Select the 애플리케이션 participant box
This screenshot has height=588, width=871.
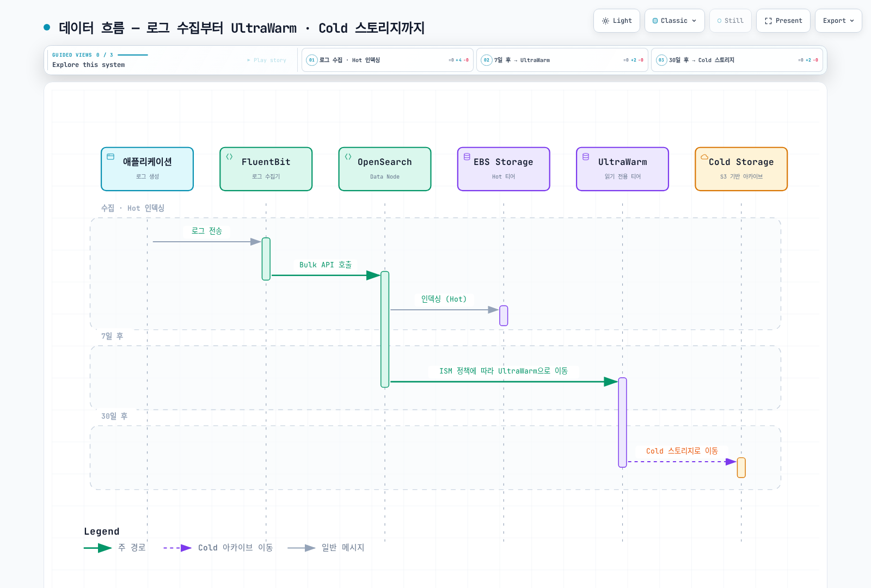click(148, 169)
